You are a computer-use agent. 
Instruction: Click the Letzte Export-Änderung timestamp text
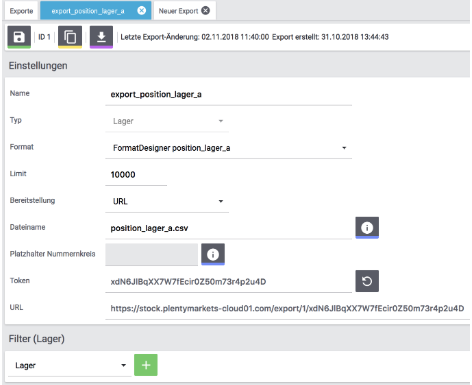[195, 37]
